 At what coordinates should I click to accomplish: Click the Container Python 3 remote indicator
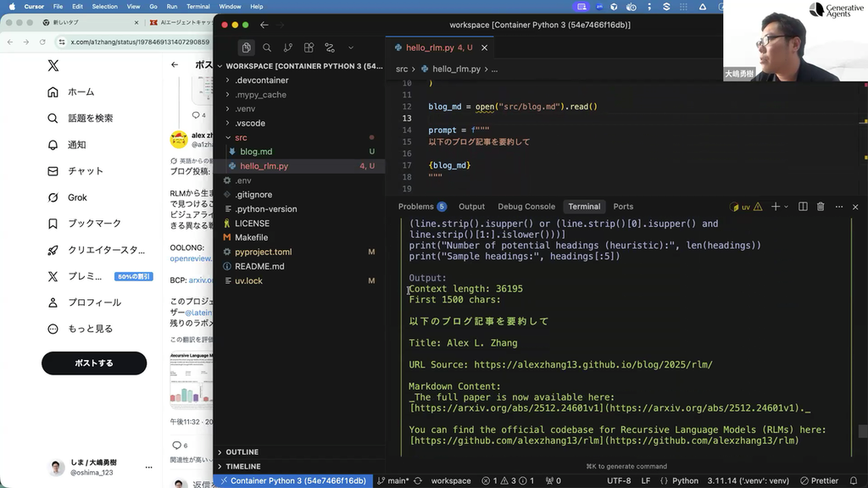[x=292, y=481]
